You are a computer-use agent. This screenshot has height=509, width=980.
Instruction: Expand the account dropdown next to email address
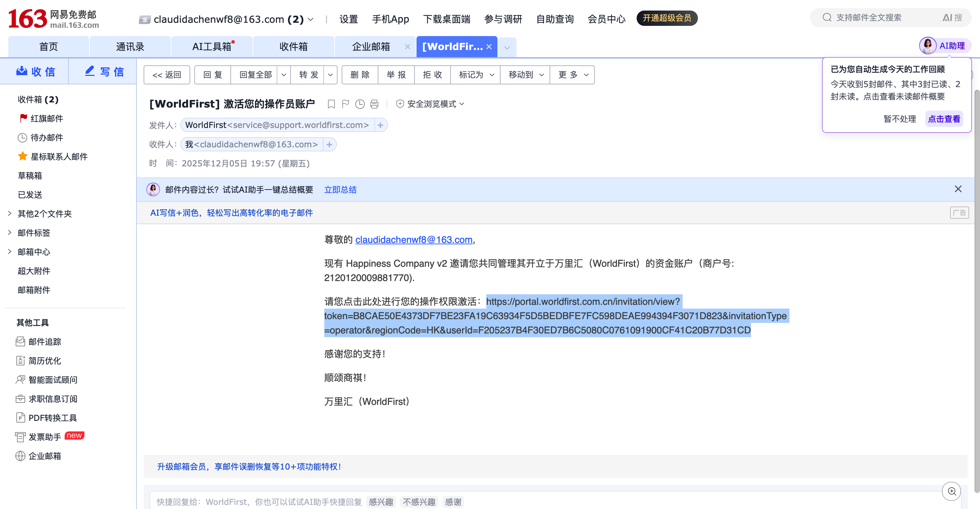pyautogui.click(x=310, y=19)
